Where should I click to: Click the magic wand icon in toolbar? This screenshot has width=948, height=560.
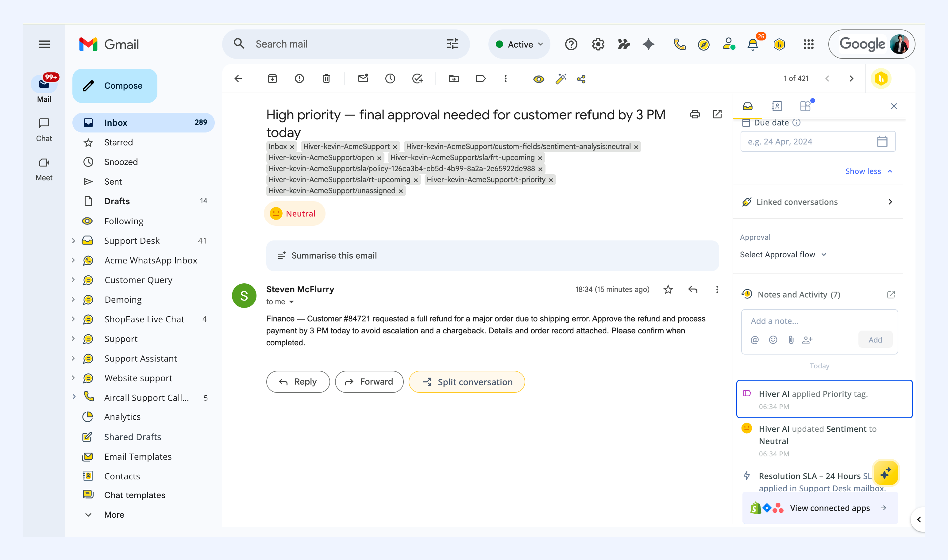coord(561,79)
